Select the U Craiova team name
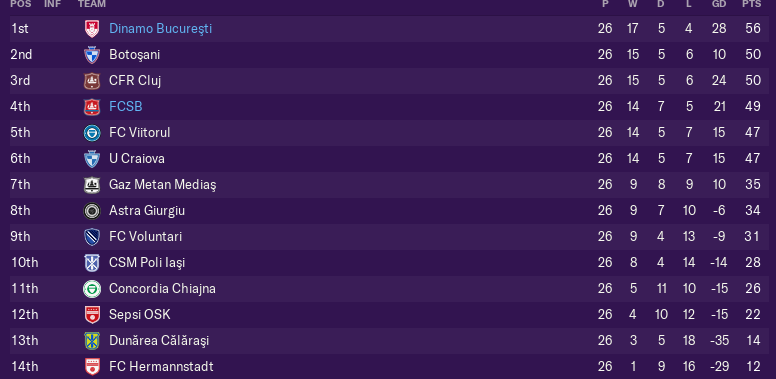Image resolution: width=776 pixels, height=379 pixels. click(137, 159)
